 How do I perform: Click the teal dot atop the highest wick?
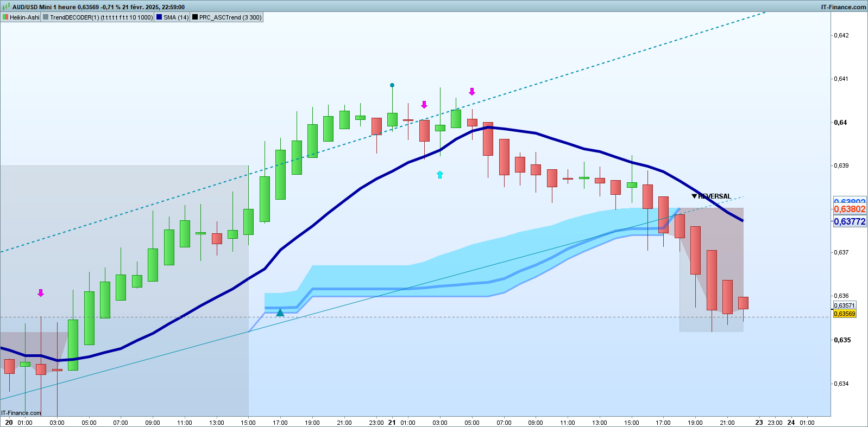(x=392, y=85)
